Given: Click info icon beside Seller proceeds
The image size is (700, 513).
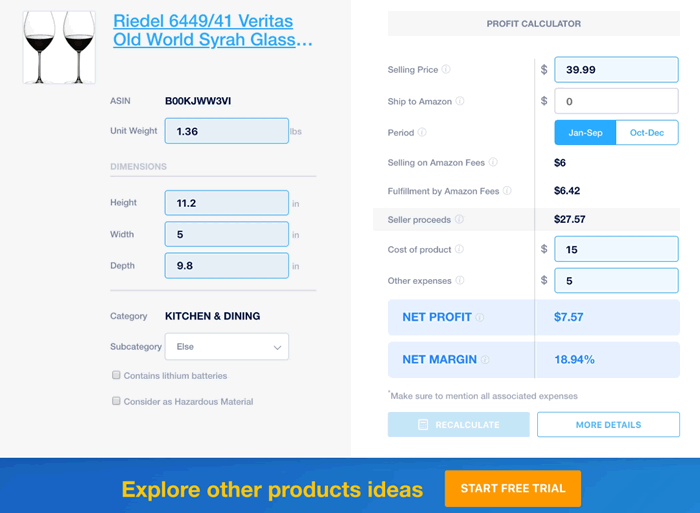Looking at the screenshot, I should (459, 219).
